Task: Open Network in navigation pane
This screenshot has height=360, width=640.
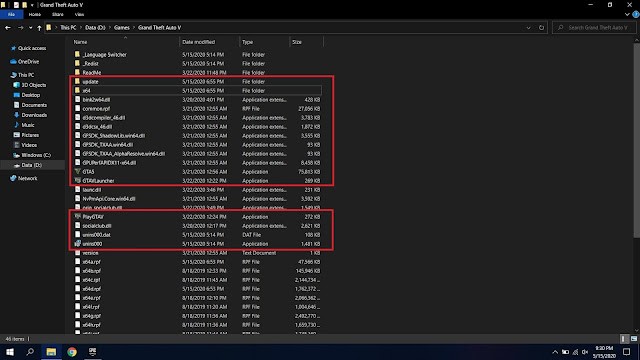Action: [x=27, y=178]
